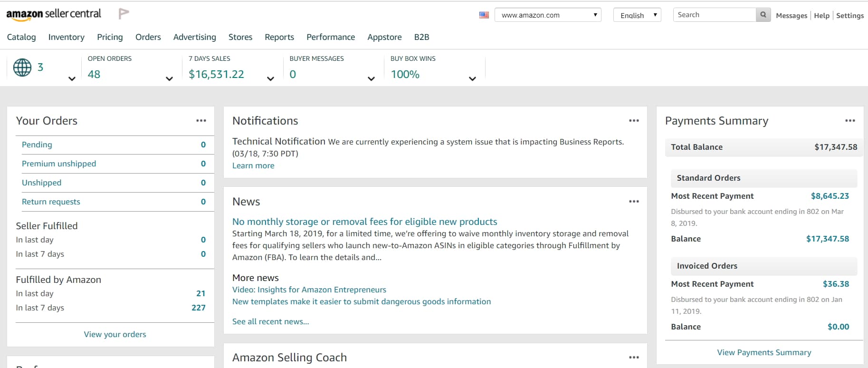Click the 100% Buy Box Wins value

405,74
